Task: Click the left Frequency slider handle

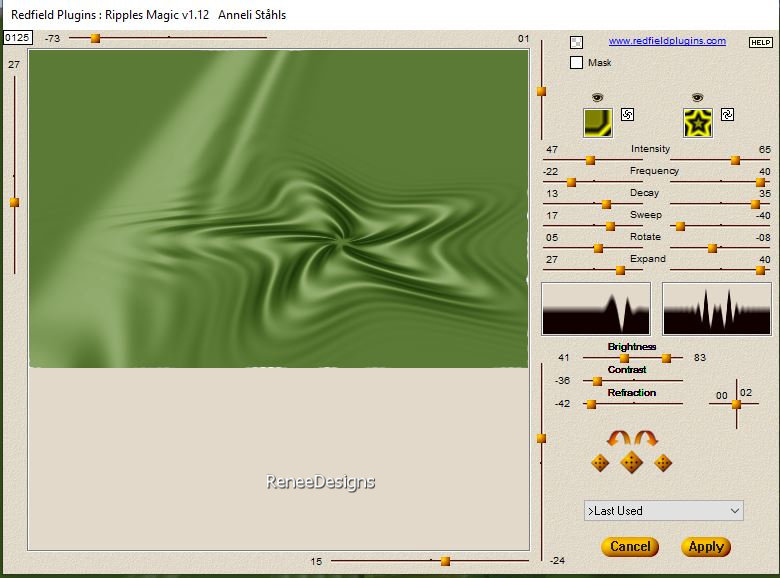Action: click(572, 183)
